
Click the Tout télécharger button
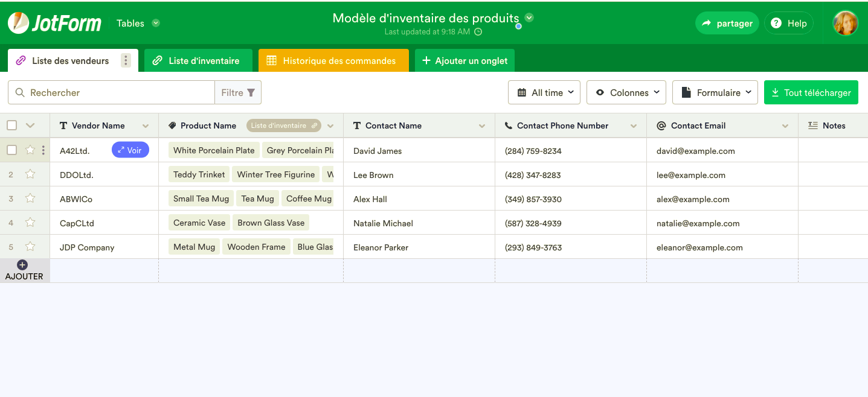pos(811,92)
